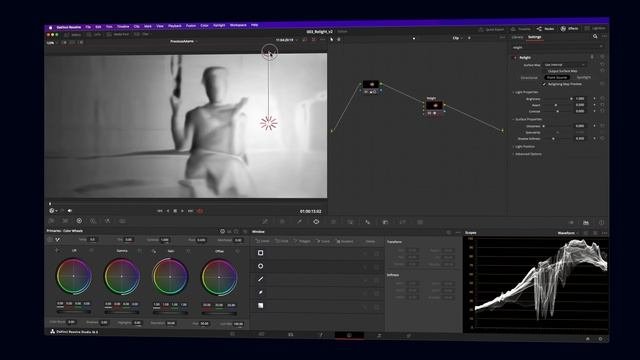This screenshot has width=640, height=360.
Task: Open the viewer clip name dropdown
Action: 183,41
